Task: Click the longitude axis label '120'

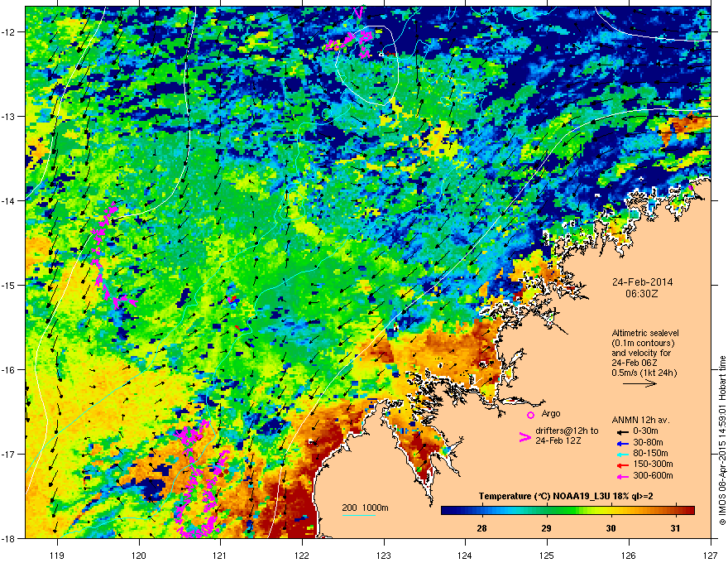Action: coord(139,555)
